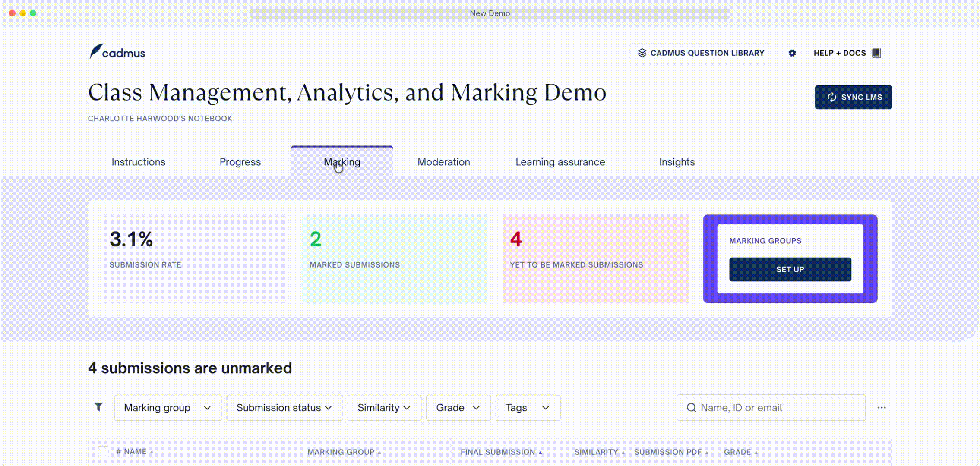Open settings via the gear icon

pyautogui.click(x=792, y=53)
